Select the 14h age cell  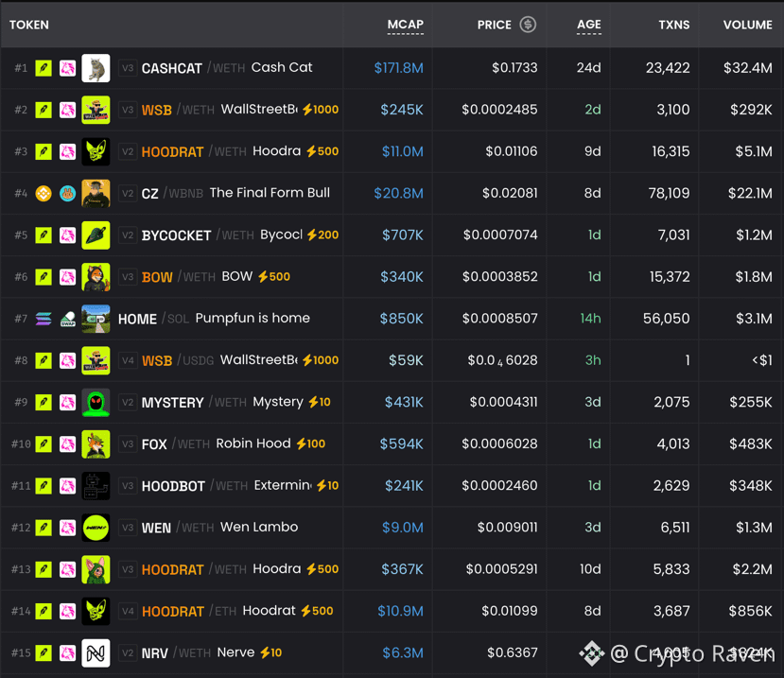click(x=590, y=319)
